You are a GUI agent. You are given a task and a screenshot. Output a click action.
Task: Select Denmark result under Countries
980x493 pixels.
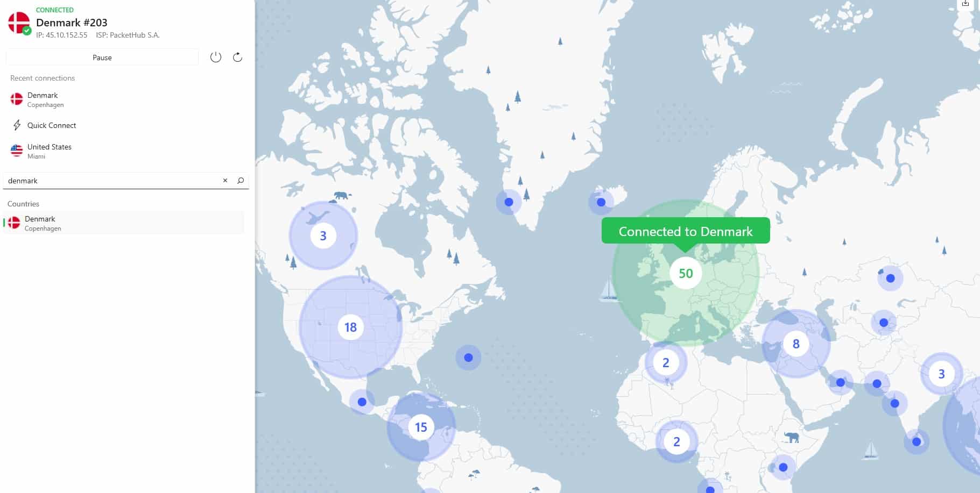(124, 223)
